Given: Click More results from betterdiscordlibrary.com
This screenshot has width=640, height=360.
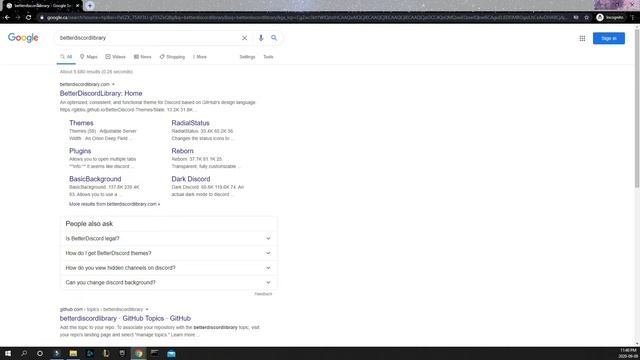Looking at the screenshot, I should pyautogui.click(x=114, y=204).
